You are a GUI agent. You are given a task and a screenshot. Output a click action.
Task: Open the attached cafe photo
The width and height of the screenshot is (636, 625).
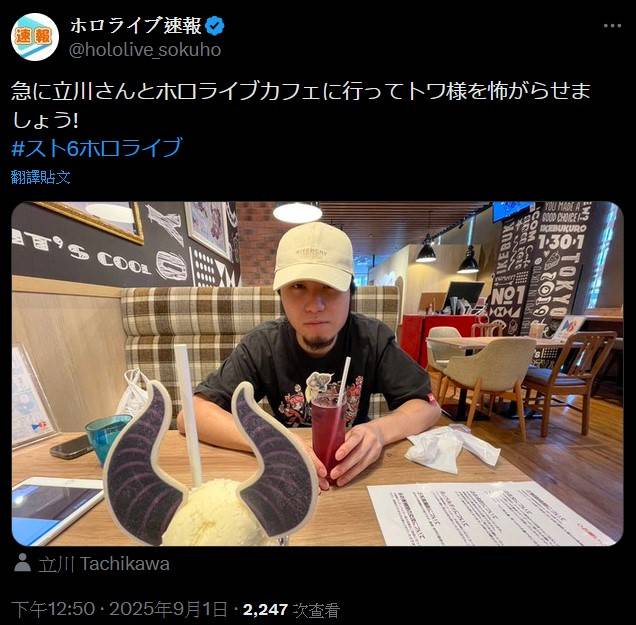[x=318, y=374]
